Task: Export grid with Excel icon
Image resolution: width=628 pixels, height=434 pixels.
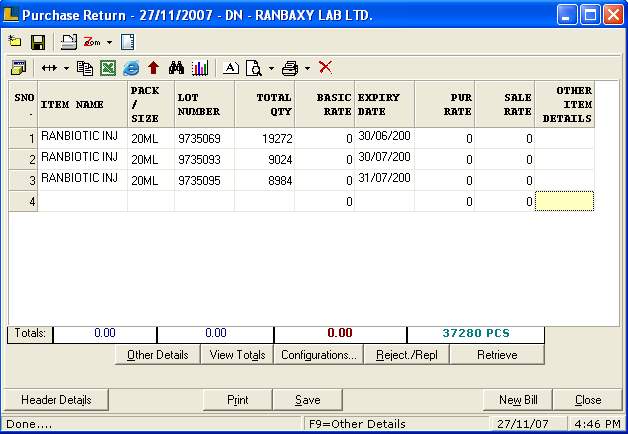Action: click(x=108, y=68)
